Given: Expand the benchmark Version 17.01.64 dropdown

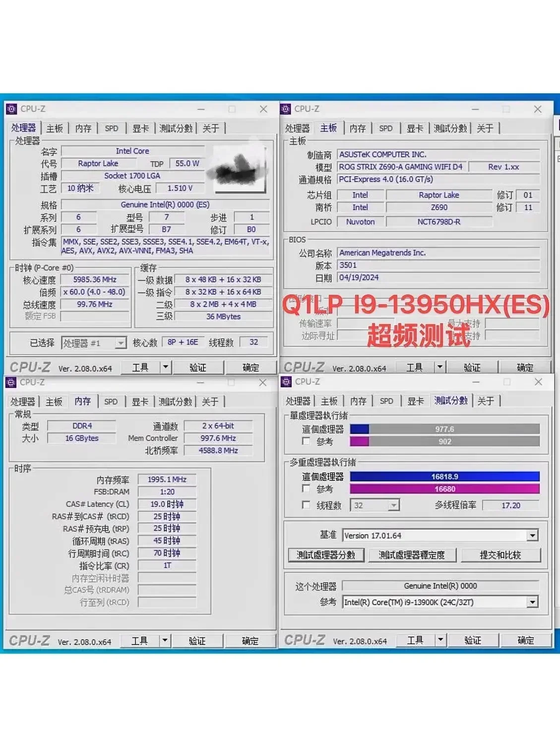Looking at the screenshot, I should point(533,535).
